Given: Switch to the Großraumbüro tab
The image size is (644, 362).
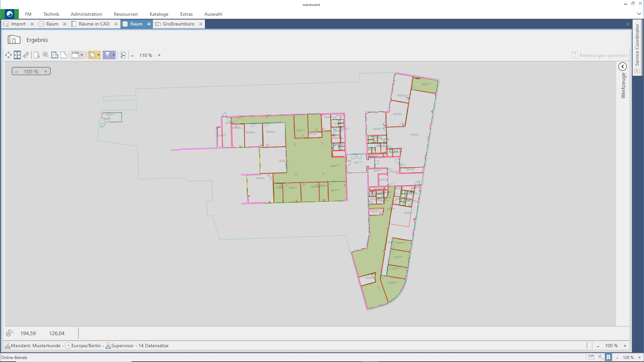Looking at the screenshot, I should pos(178,24).
